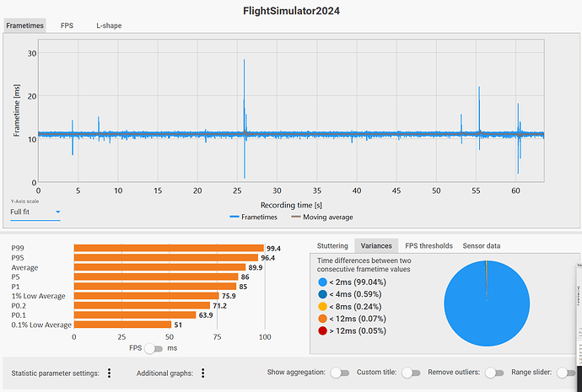
Task: Enable the Custom title toggle
Action: (x=411, y=373)
